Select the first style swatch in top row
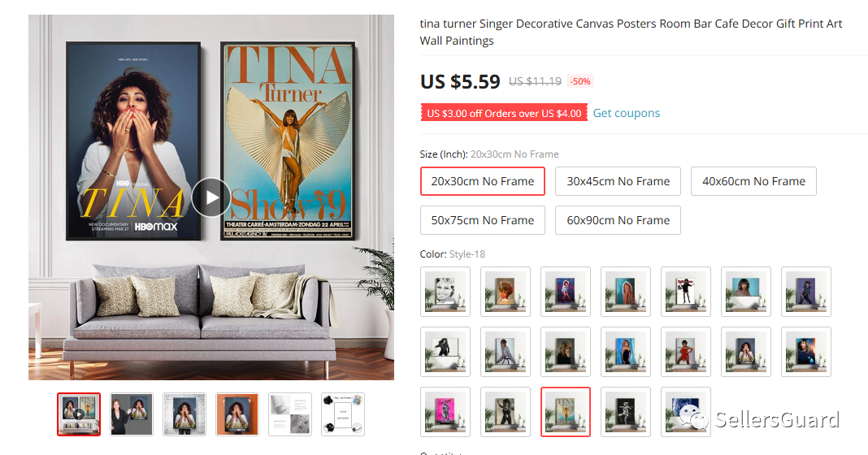Screen dimensions: 868x455 tap(445, 292)
